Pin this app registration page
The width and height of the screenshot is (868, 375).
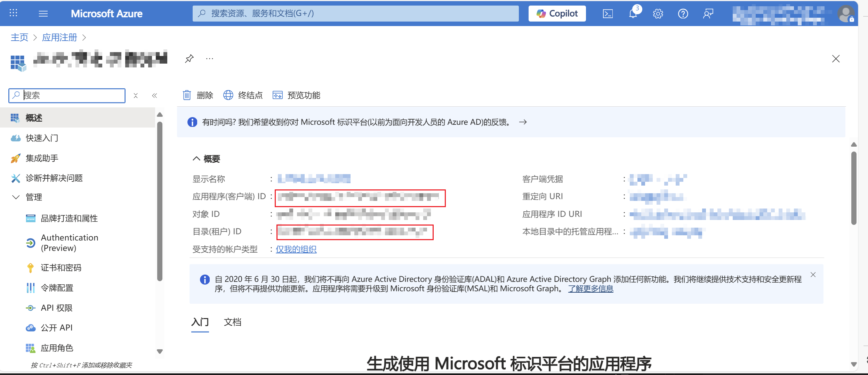click(x=189, y=58)
